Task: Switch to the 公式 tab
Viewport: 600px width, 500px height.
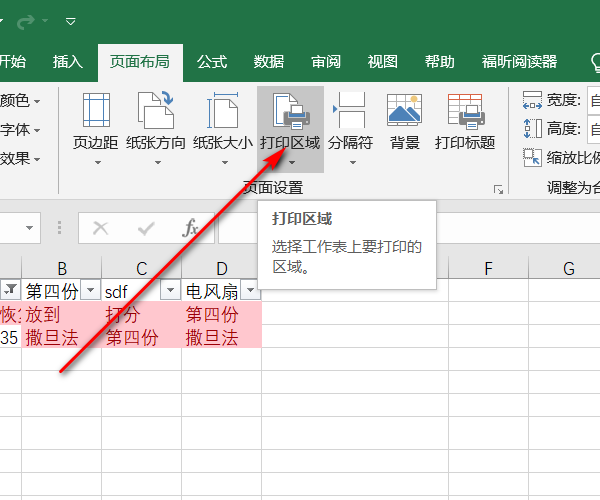Action: point(212,62)
